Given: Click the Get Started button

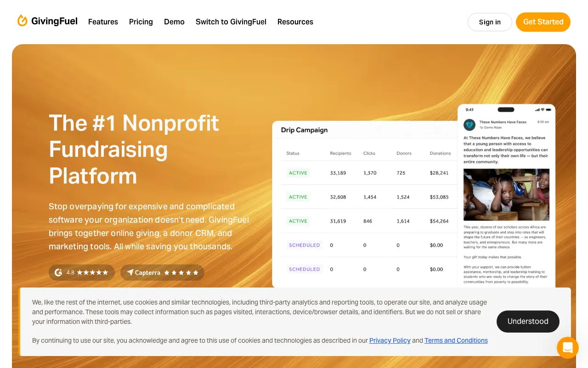Looking at the screenshot, I should coord(543,22).
